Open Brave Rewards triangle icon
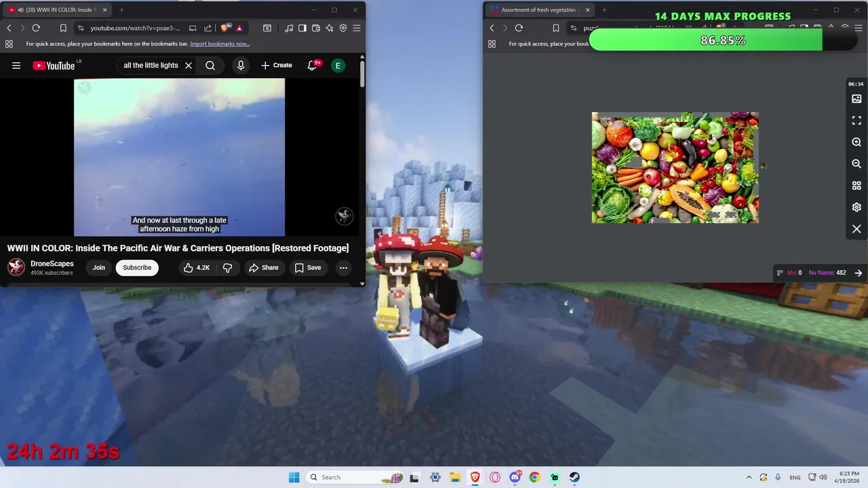 [x=239, y=28]
